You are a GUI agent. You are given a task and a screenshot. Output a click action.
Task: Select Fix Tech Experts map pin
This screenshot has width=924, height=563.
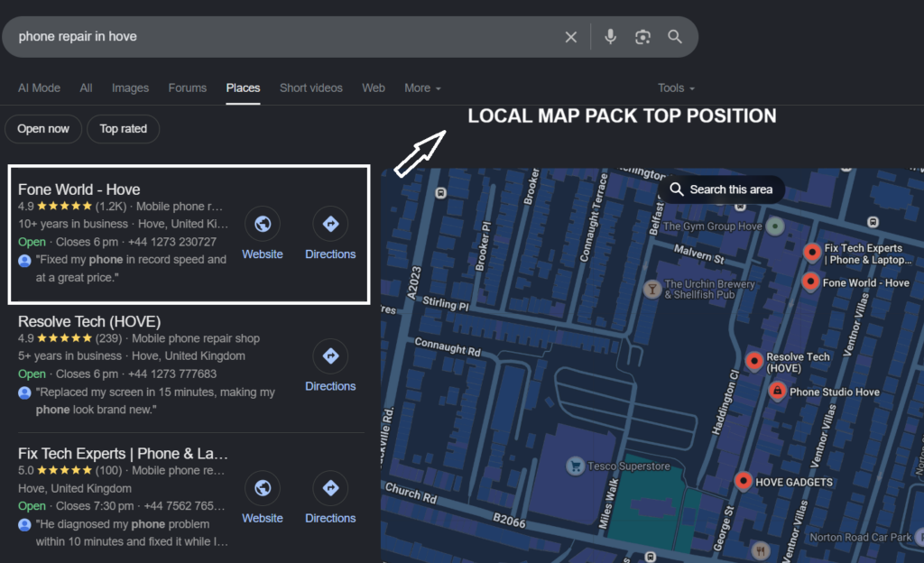coord(812,253)
